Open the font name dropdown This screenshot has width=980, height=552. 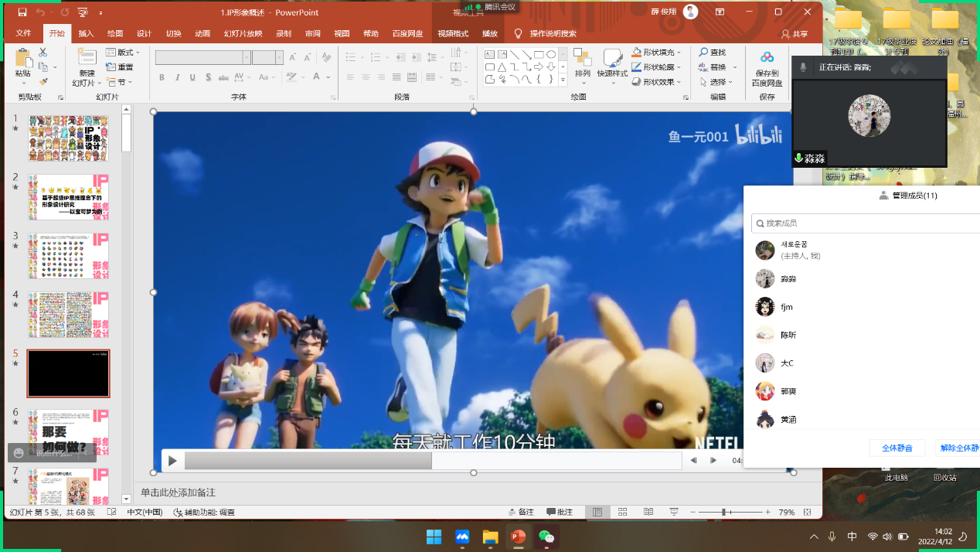pyautogui.click(x=247, y=57)
